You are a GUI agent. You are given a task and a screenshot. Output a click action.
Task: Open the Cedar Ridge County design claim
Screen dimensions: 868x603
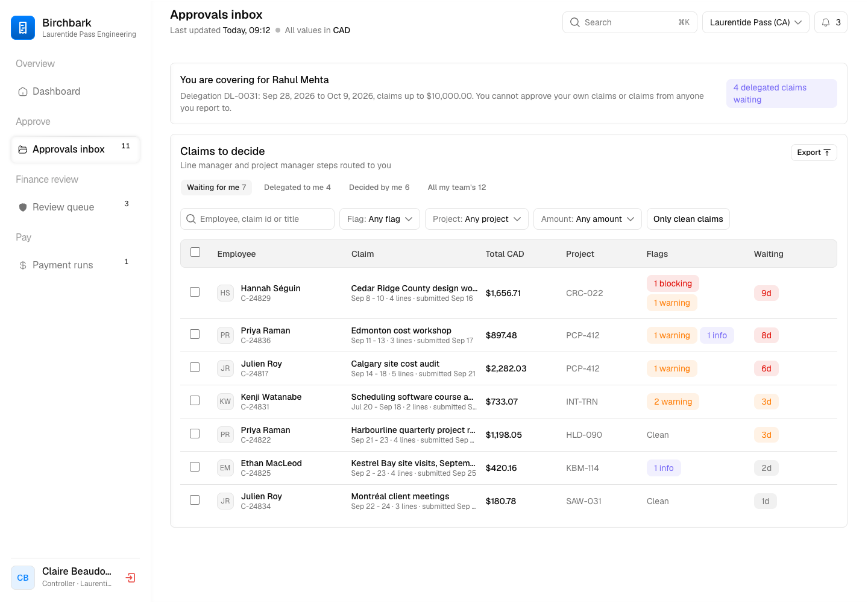click(x=414, y=288)
